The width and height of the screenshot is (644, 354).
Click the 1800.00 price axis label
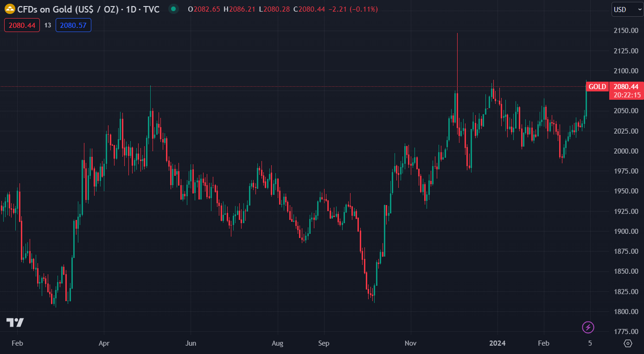coord(626,312)
